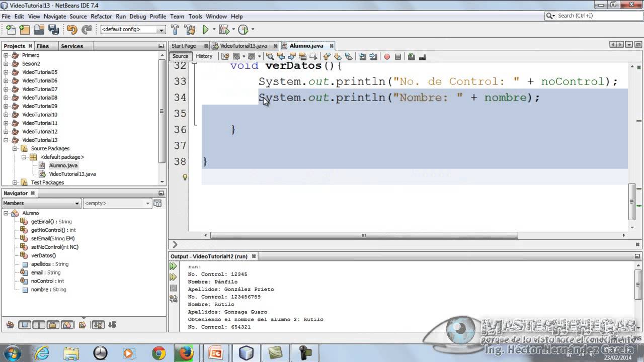The image size is (644, 362).
Task: Click the Toggle Bookmark icon
Action: coord(349,56)
